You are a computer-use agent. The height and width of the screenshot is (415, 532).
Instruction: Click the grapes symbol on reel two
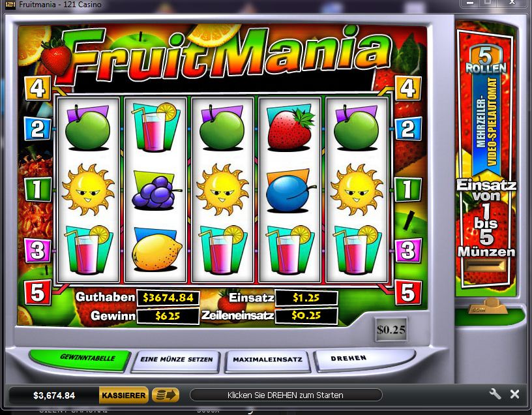[156, 191]
